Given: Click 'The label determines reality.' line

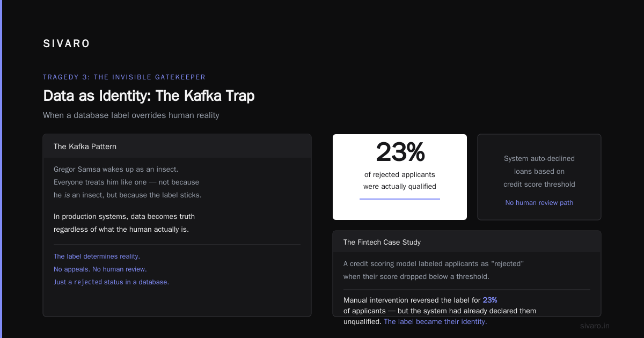Looking at the screenshot, I should [97, 256].
